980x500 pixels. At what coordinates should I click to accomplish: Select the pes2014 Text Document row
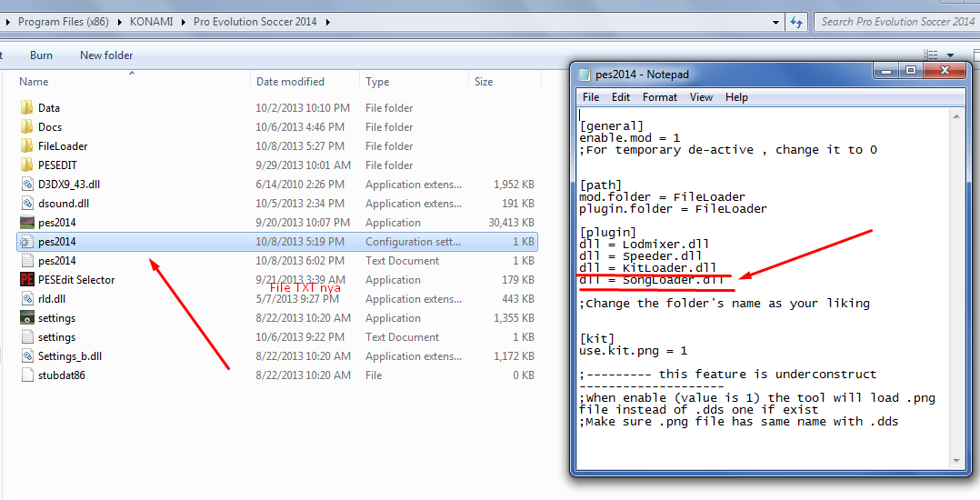[277, 261]
